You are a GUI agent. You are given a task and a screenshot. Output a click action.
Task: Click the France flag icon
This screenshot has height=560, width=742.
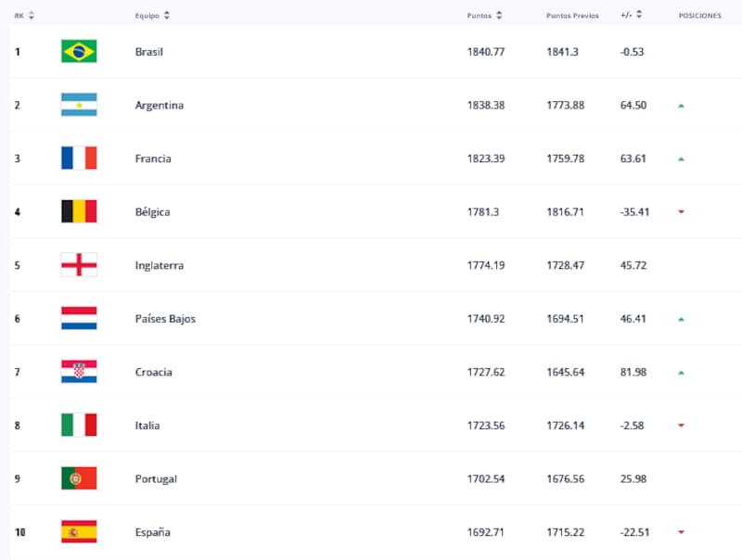point(79,159)
